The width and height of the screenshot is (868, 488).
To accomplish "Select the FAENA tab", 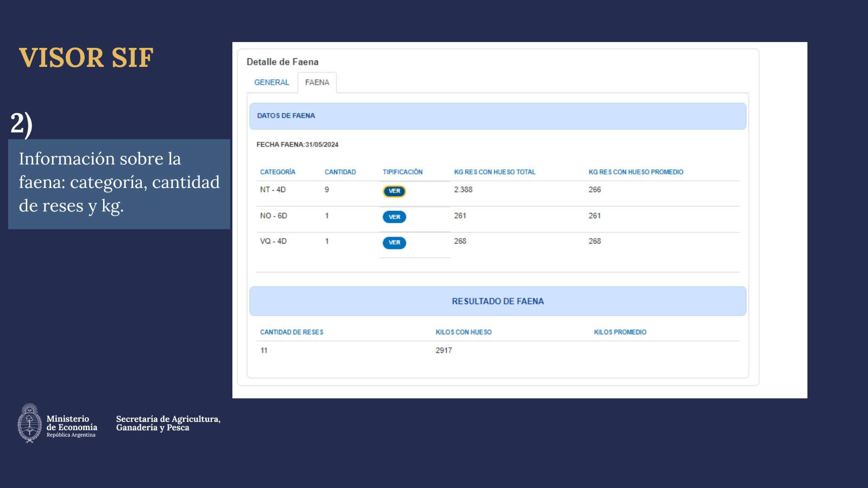I will 317,82.
